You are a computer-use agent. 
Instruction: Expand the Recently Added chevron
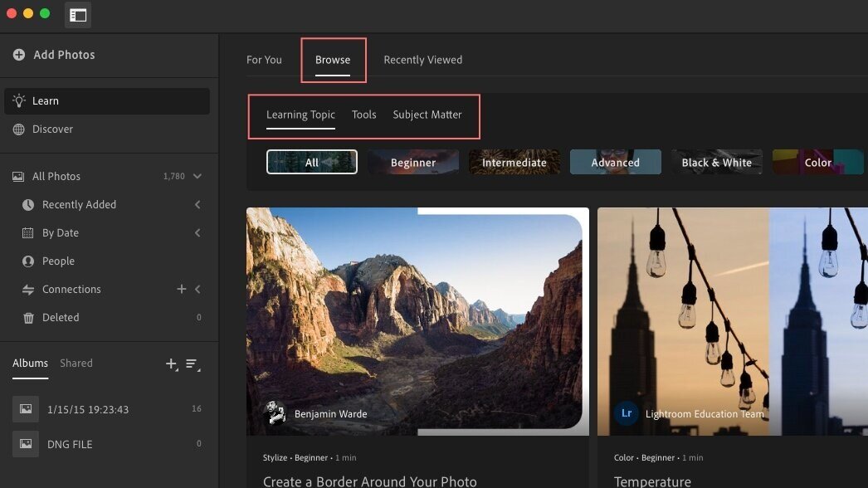197,204
